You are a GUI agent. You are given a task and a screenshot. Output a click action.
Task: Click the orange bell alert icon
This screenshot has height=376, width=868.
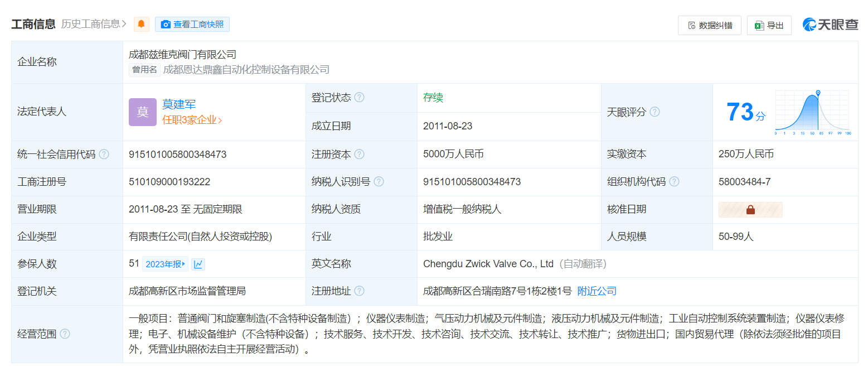coord(142,24)
